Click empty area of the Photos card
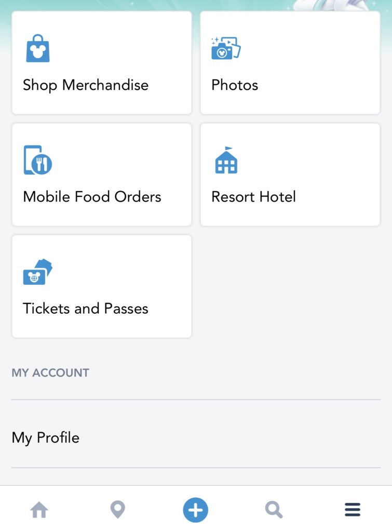Image resolution: width=392 pixels, height=532 pixels. click(x=322, y=52)
